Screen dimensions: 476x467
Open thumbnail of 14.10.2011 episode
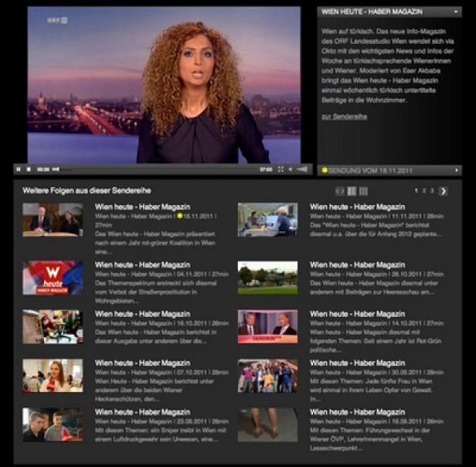click(267, 326)
